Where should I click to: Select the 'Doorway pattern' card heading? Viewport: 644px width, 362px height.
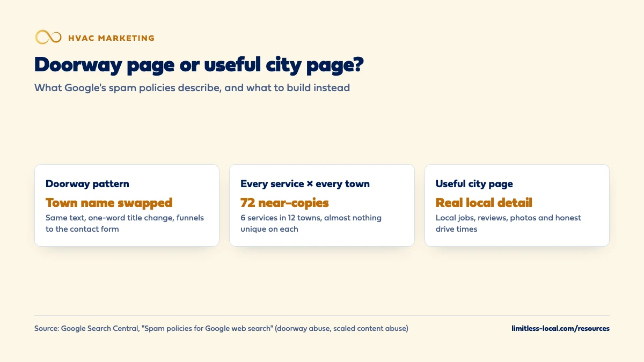pyautogui.click(x=87, y=184)
